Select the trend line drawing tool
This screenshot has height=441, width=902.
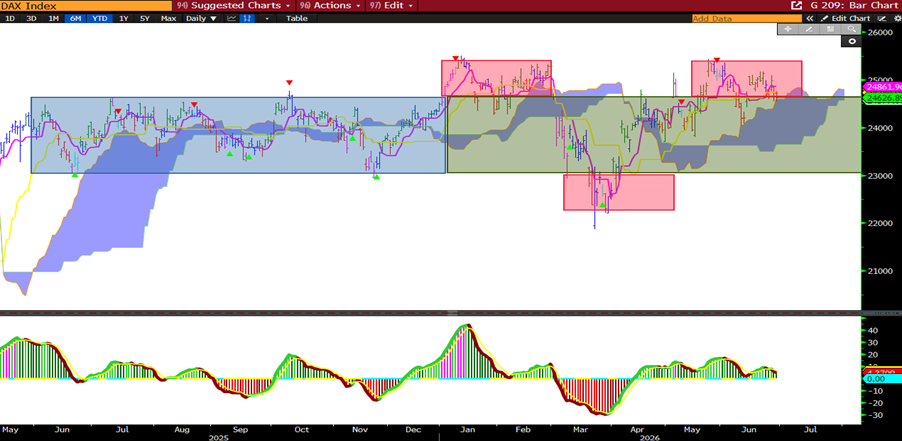[x=809, y=29]
